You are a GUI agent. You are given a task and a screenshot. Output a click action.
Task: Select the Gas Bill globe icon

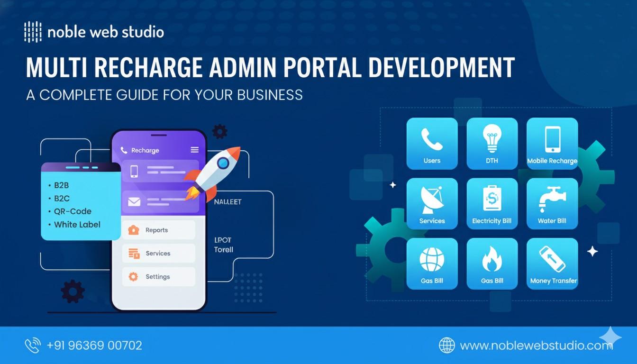432,264
